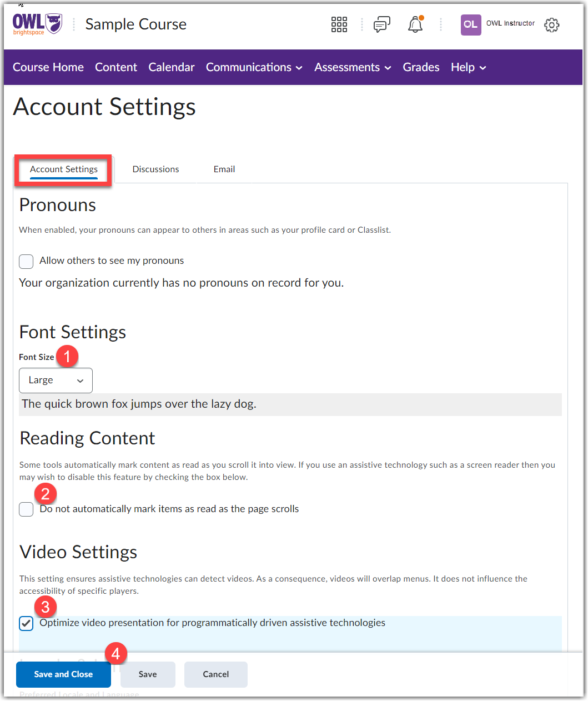Click the Cancel button

coord(215,674)
